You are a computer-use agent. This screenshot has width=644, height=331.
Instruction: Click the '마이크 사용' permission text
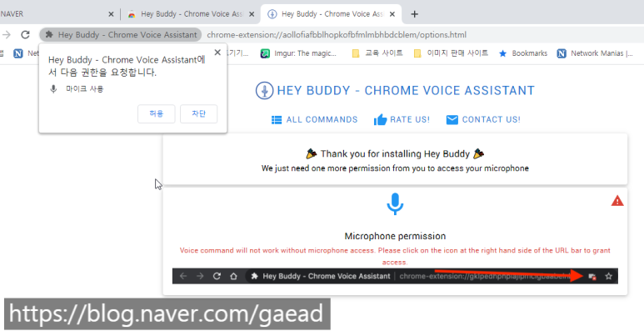(85, 89)
